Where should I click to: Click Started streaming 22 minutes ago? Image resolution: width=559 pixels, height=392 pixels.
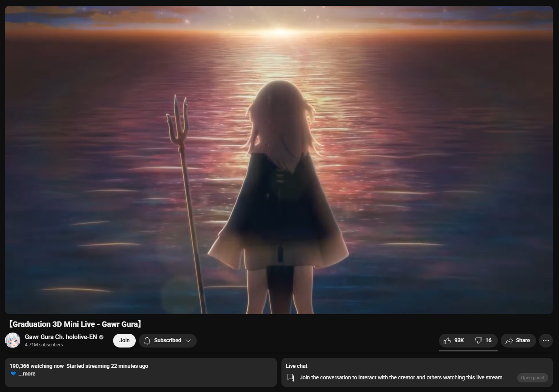click(107, 366)
